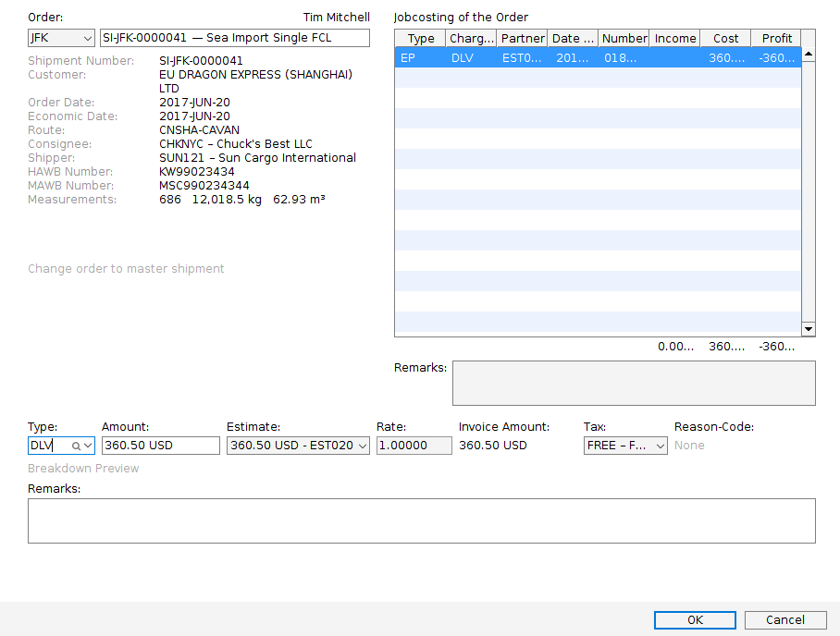Screen dimensions: 840x636
Task: Click inside the Rate field showing 1.00000
Action: pyautogui.click(x=414, y=445)
